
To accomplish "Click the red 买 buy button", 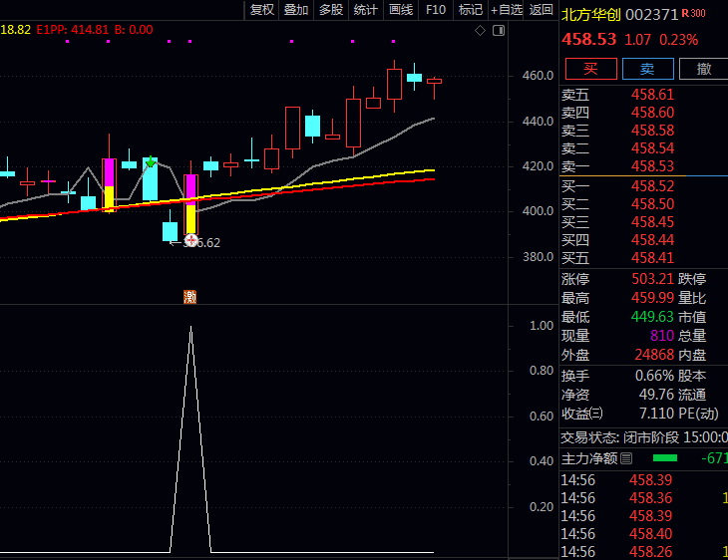I will pyautogui.click(x=591, y=69).
